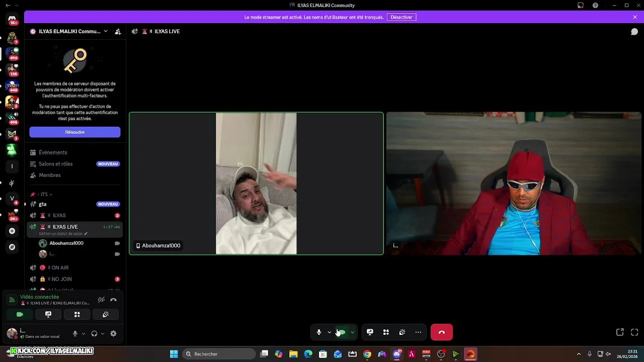Image resolution: width=644 pixels, height=362 pixels.
Task: Open the gta text channel
Action: (x=74, y=204)
